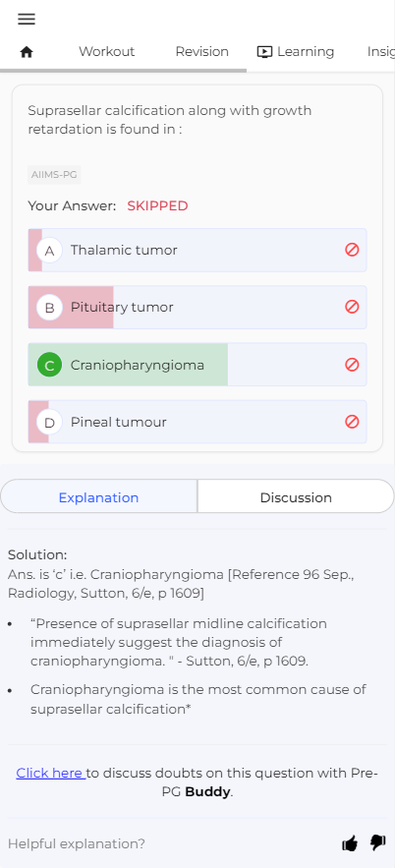395x868 pixels.
Task: Follow the "Click here" link
Action: pyautogui.click(x=51, y=773)
